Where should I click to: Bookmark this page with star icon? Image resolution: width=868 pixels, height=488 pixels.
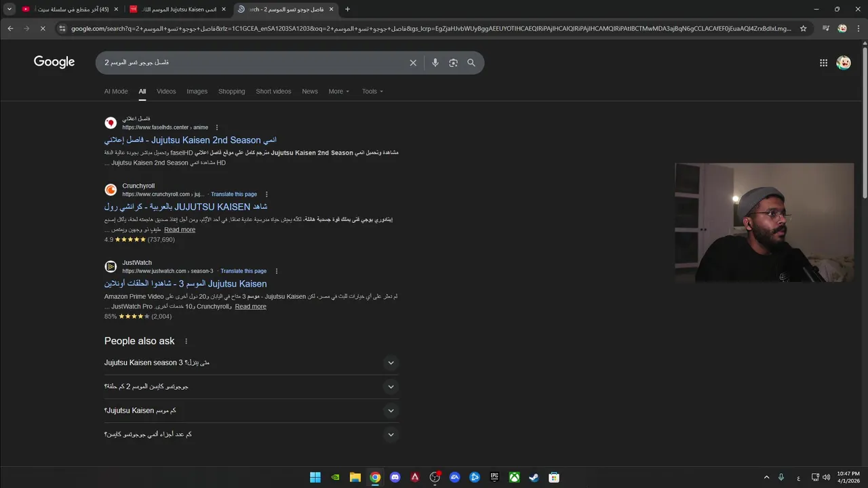tap(804, 28)
